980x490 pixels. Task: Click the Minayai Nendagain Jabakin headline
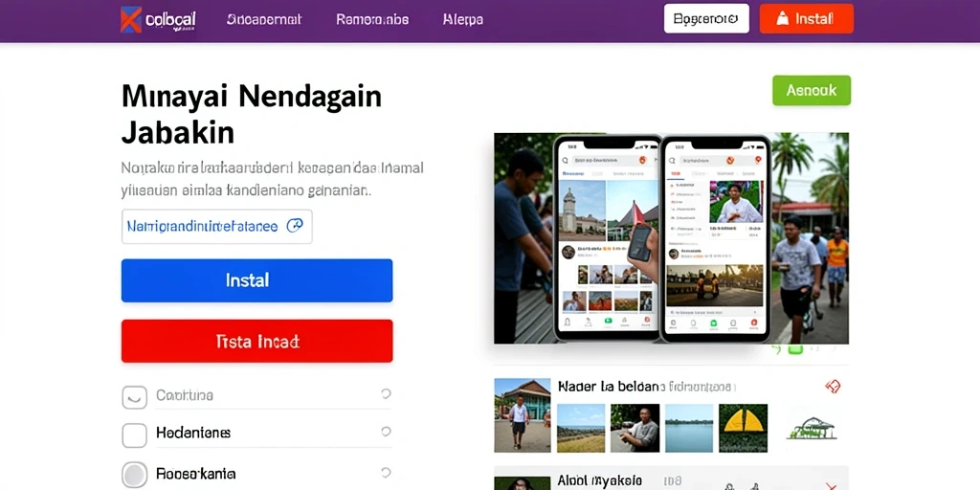[252, 115]
